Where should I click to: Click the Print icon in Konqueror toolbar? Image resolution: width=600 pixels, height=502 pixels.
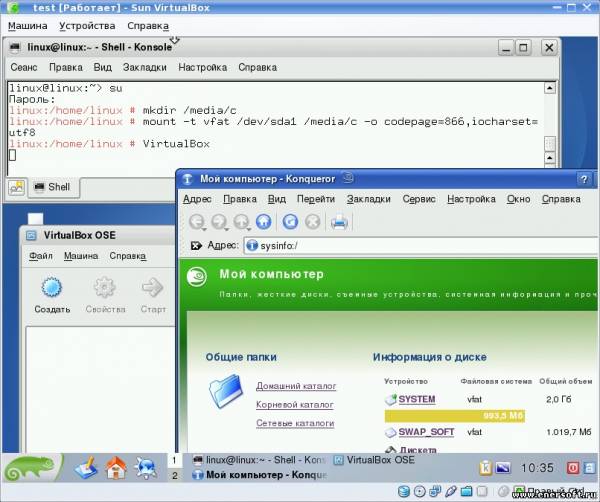pyautogui.click(x=339, y=222)
